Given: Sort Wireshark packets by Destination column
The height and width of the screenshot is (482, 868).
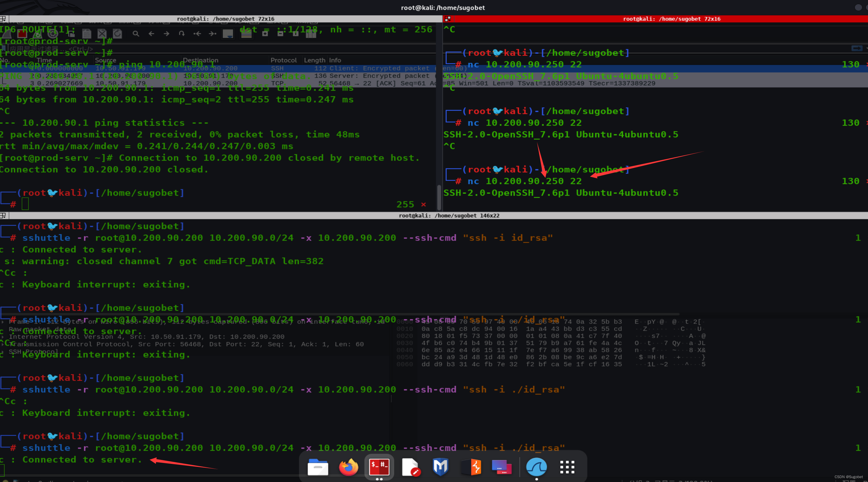Looking at the screenshot, I should [x=200, y=60].
